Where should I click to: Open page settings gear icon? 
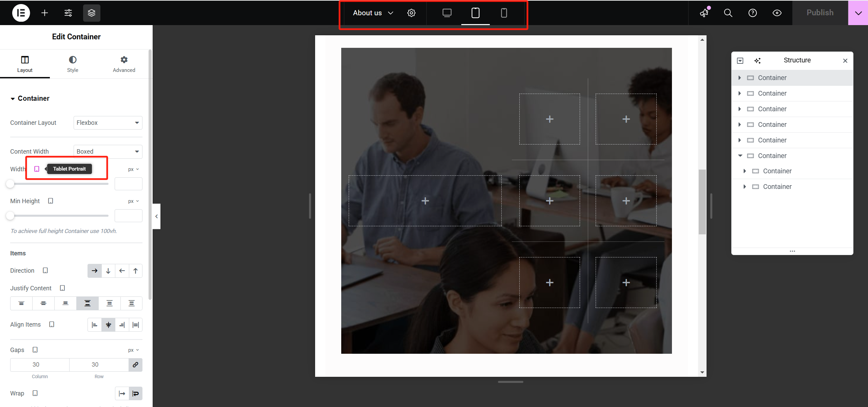tap(411, 13)
